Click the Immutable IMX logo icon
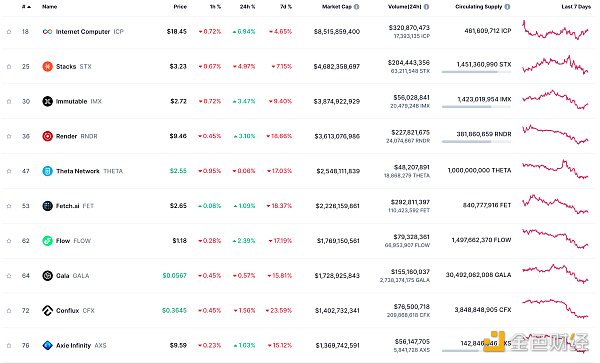The height and width of the screenshot is (363, 600). coord(47,101)
